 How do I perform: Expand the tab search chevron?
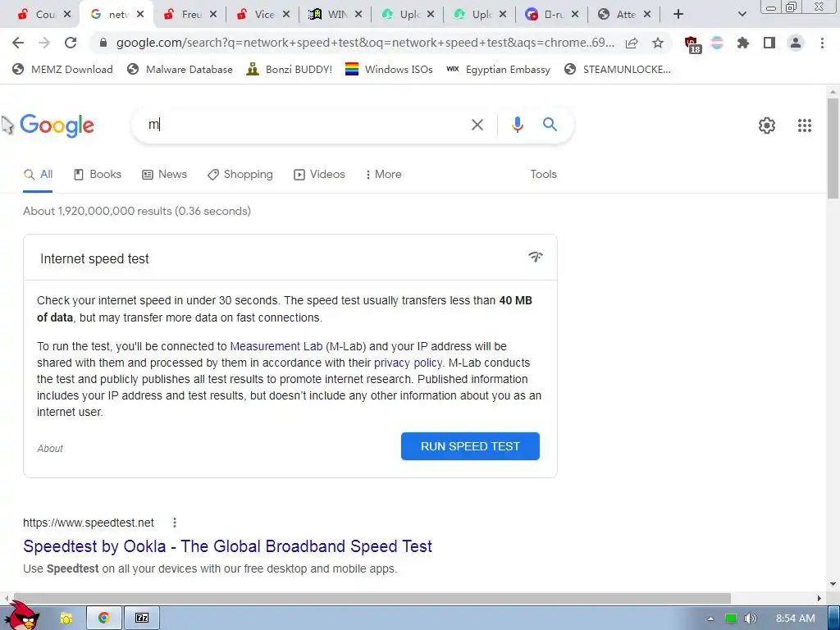click(x=742, y=14)
